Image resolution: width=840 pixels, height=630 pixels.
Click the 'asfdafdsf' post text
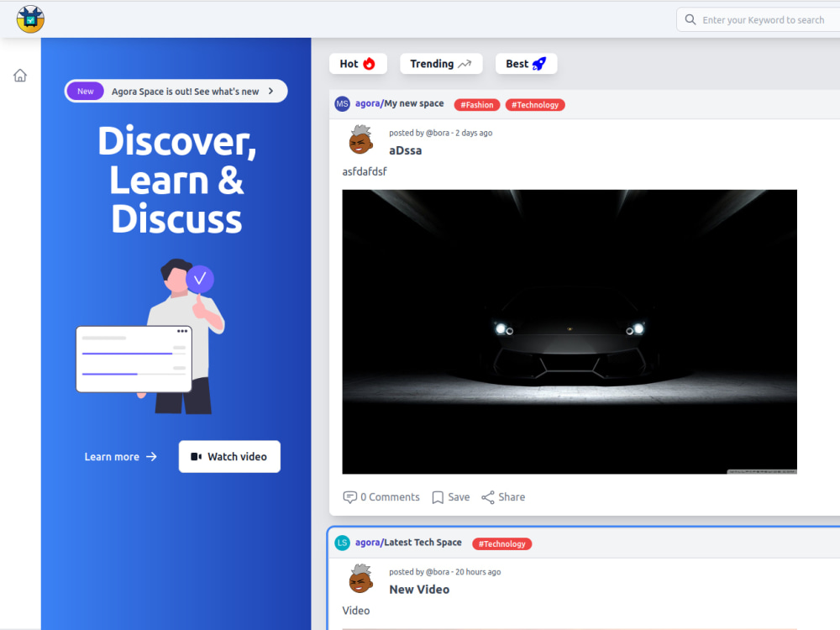pos(365,171)
